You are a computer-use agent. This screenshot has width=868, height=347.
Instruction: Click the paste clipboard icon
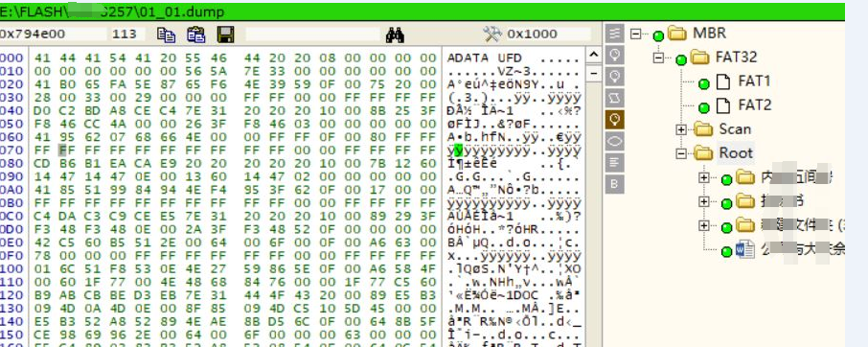click(195, 35)
